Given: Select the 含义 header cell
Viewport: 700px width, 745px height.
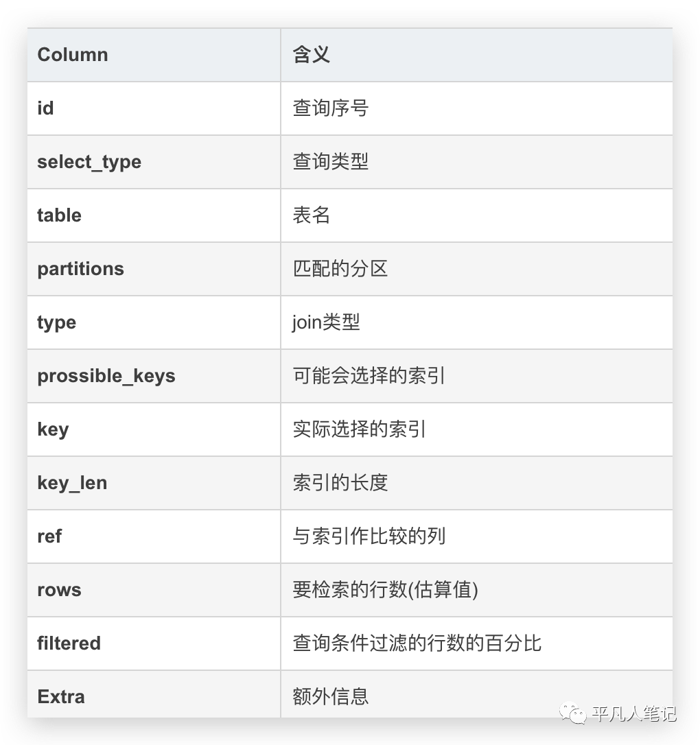Looking at the screenshot, I should (x=477, y=55).
